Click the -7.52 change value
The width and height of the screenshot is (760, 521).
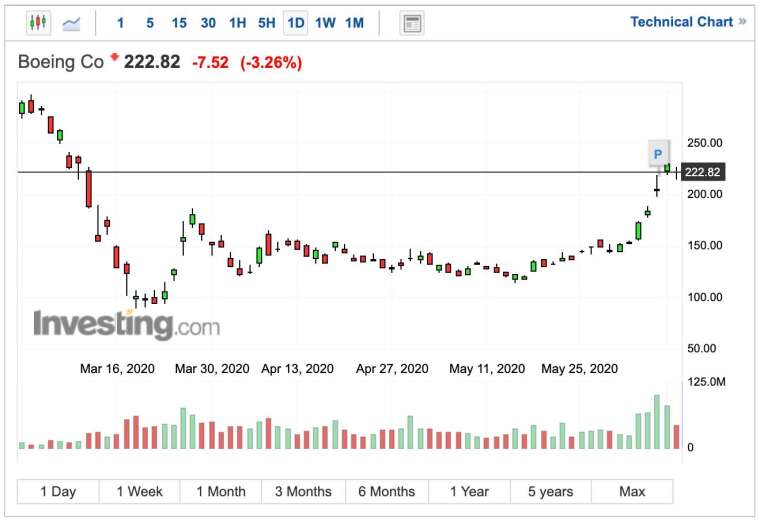[210, 63]
